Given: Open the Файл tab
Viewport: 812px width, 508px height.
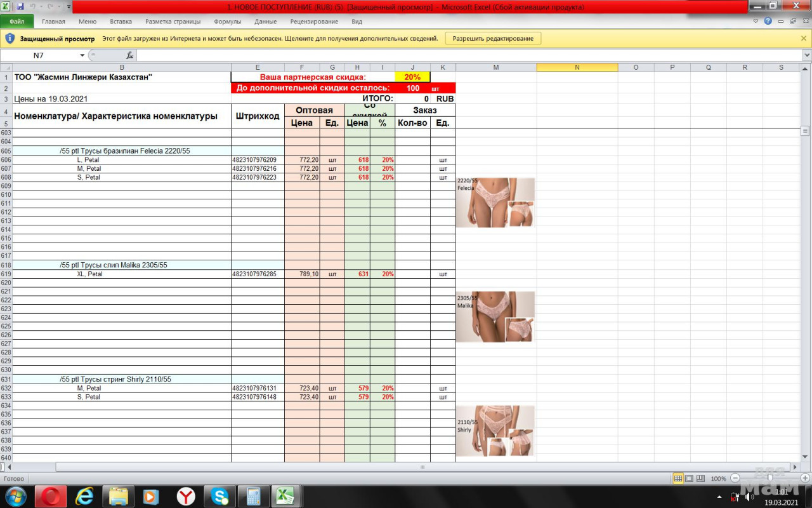Looking at the screenshot, I should coord(17,21).
